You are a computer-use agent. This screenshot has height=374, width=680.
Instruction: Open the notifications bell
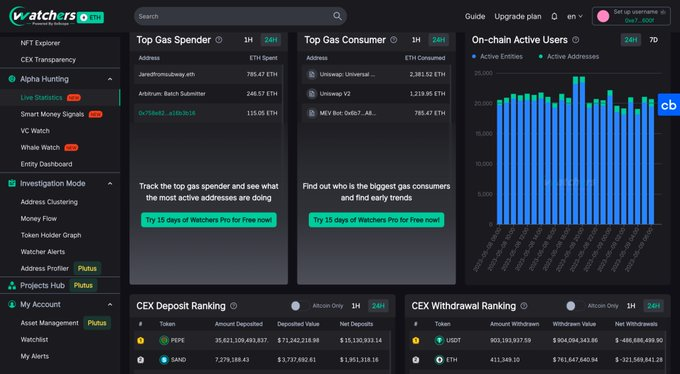554,16
